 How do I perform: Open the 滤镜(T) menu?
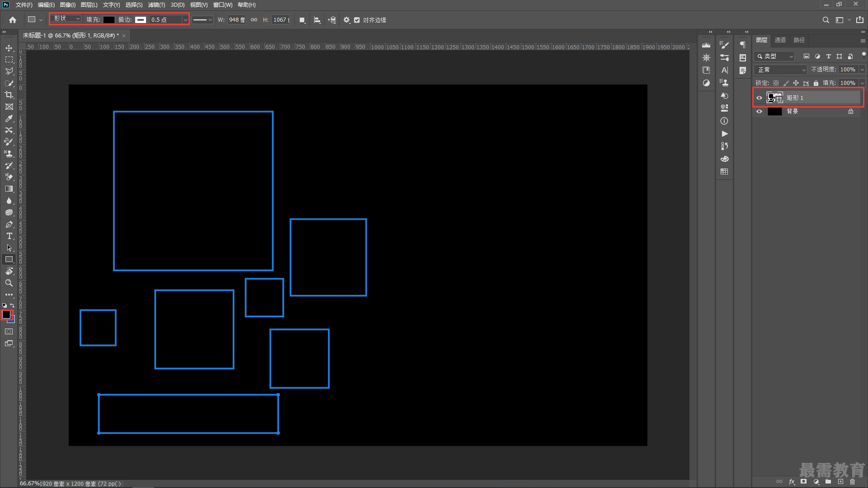[156, 5]
